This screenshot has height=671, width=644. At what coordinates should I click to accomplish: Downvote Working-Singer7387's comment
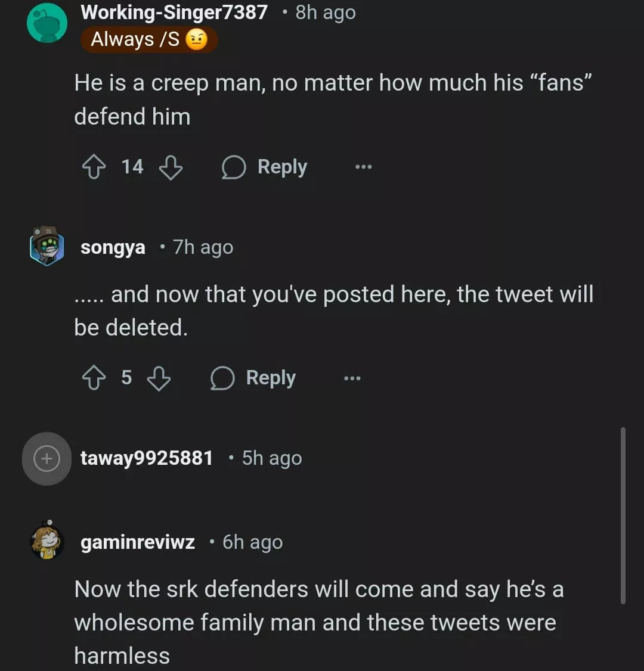pyautogui.click(x=171, y=167)
